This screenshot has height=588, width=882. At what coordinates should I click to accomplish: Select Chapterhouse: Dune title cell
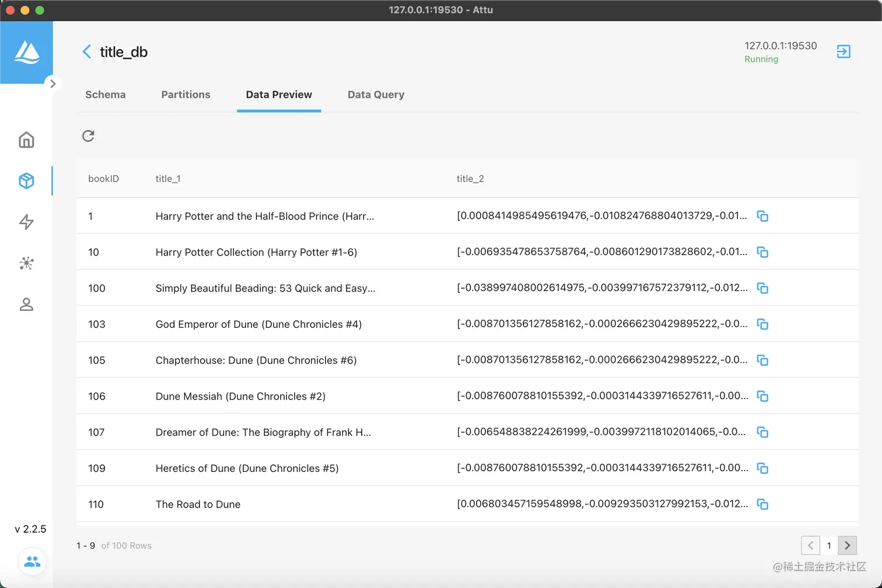pos(256,360)
